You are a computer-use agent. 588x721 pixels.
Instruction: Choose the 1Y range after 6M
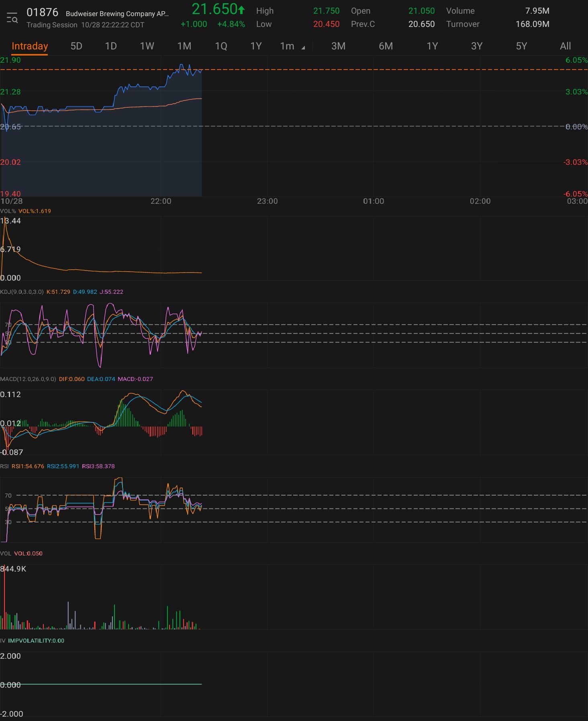(x=432, y=46)
